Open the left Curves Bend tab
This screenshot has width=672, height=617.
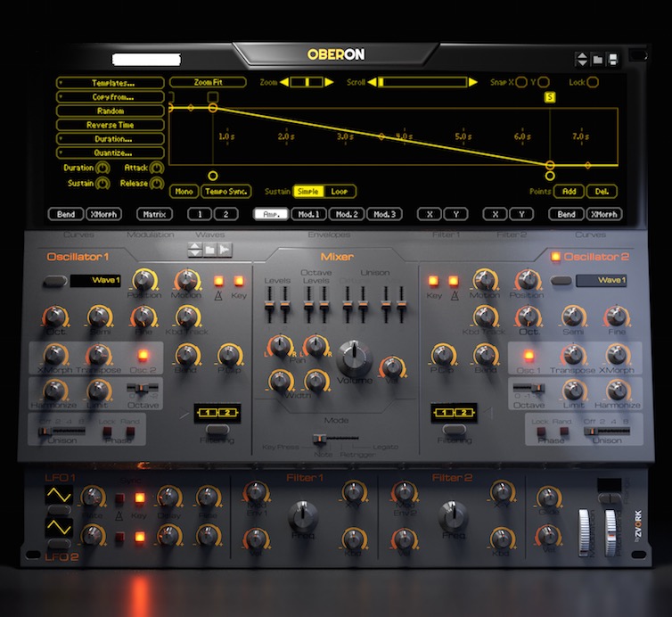click(x=66, y=214)
